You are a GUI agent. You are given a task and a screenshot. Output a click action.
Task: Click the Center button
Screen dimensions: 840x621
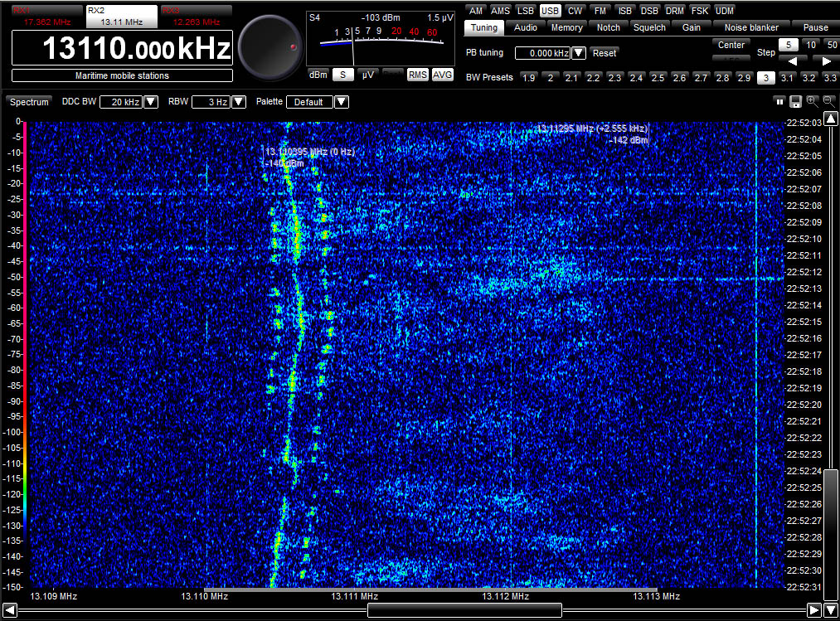[731, 45]
